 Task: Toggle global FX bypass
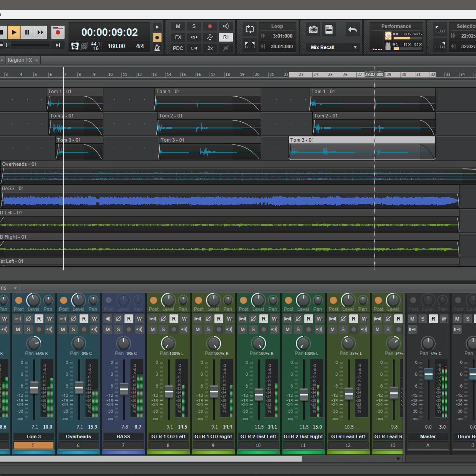coord(178,37)
